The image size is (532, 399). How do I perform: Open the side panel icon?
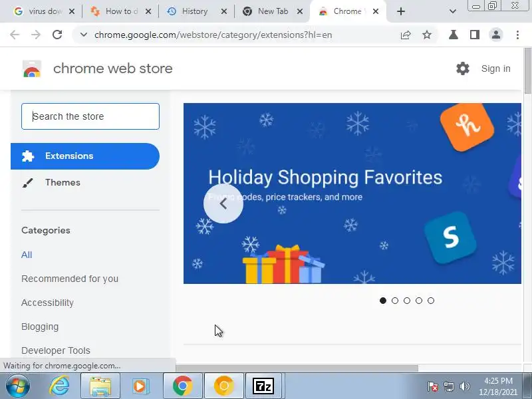tap(475, 35)
